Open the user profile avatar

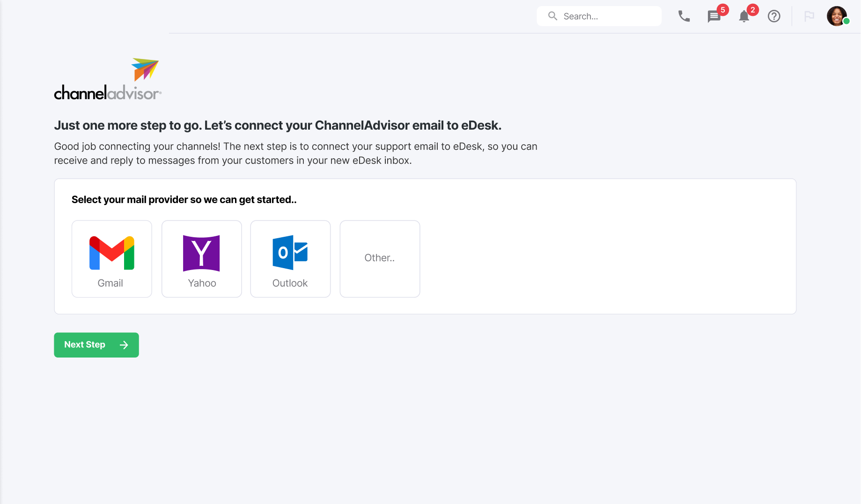tap(837, 16)
